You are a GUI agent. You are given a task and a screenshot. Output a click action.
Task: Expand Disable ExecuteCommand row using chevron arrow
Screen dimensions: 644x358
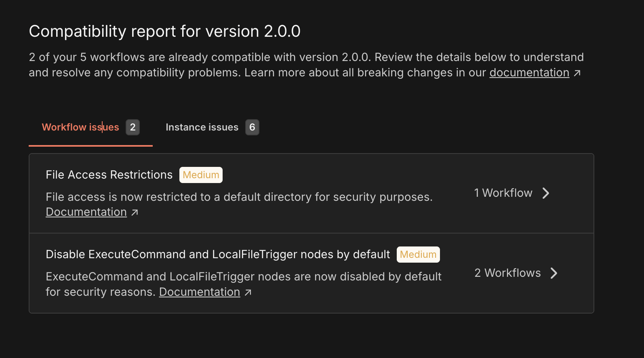[x=554, y=273]
